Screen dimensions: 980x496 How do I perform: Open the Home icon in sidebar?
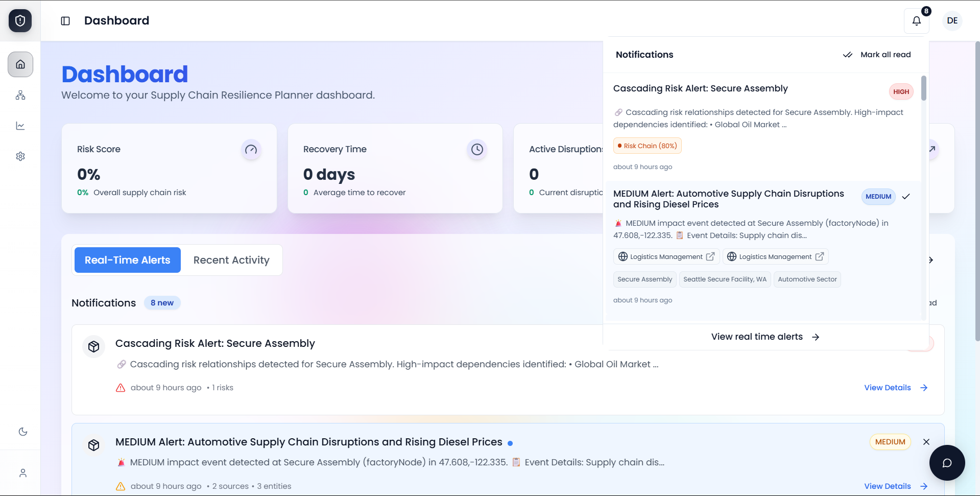coord(20,64)
